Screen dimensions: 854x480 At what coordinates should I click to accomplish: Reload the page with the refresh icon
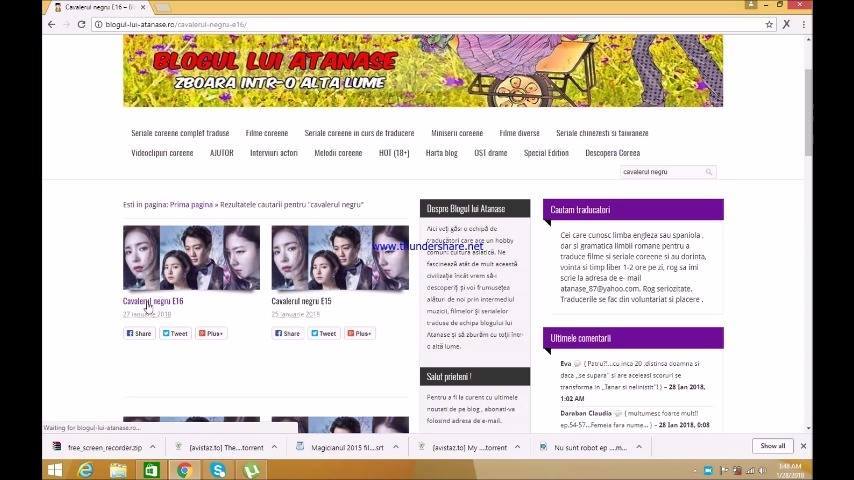pos(82,25)
